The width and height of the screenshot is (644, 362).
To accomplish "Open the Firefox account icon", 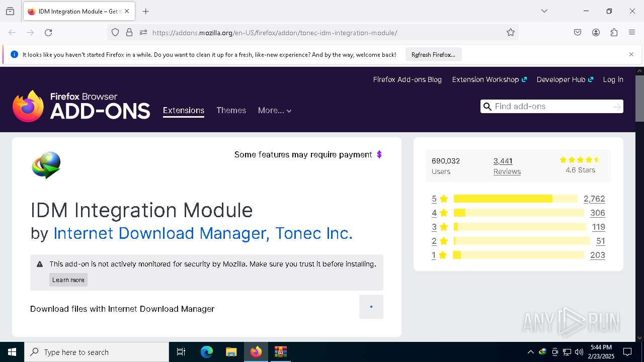I will tap(596, 33).
